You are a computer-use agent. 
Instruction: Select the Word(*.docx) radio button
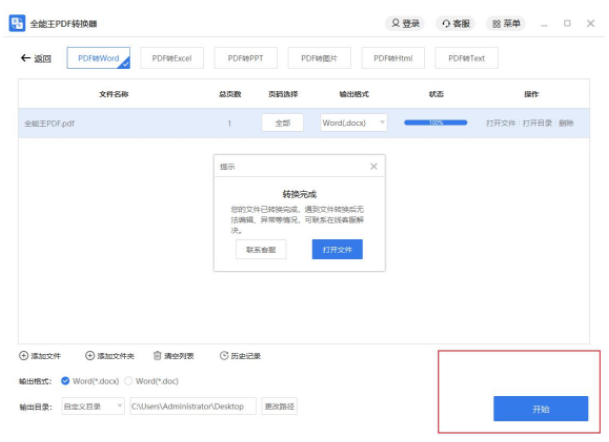pyautogui.click(x=65, y=381)
